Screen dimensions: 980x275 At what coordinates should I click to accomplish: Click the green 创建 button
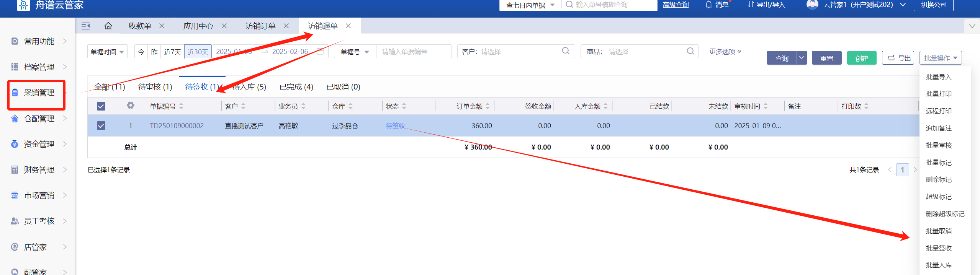click(x=861, y=58)
